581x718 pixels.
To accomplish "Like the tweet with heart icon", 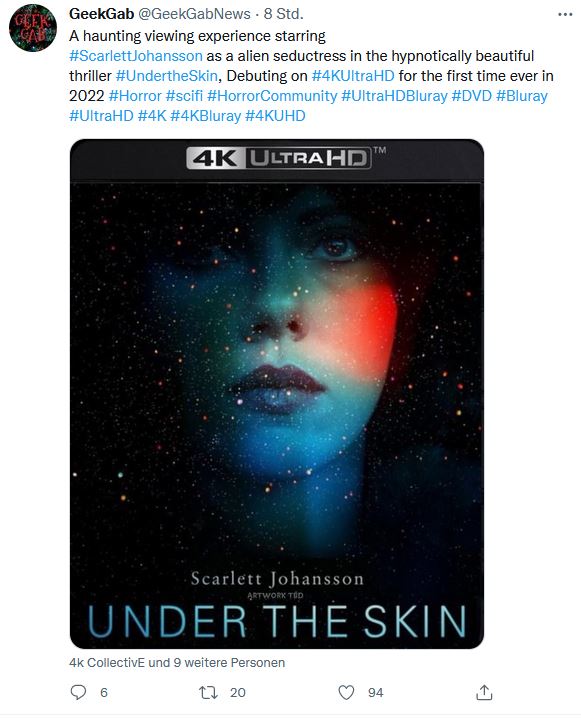I will pos(346,692).
